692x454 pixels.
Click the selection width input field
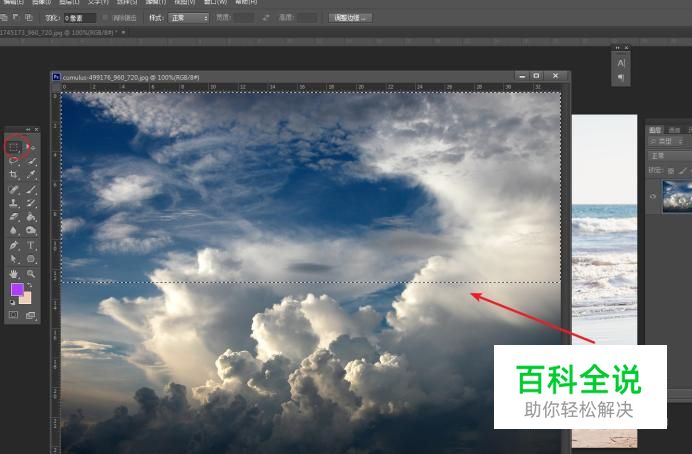click(x=244, y=18)
